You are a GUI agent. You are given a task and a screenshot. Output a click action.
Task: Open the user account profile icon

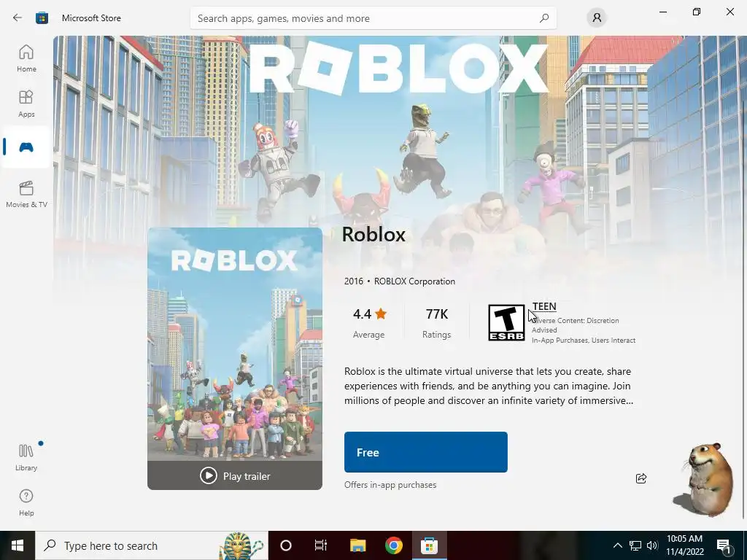(597, 18)
